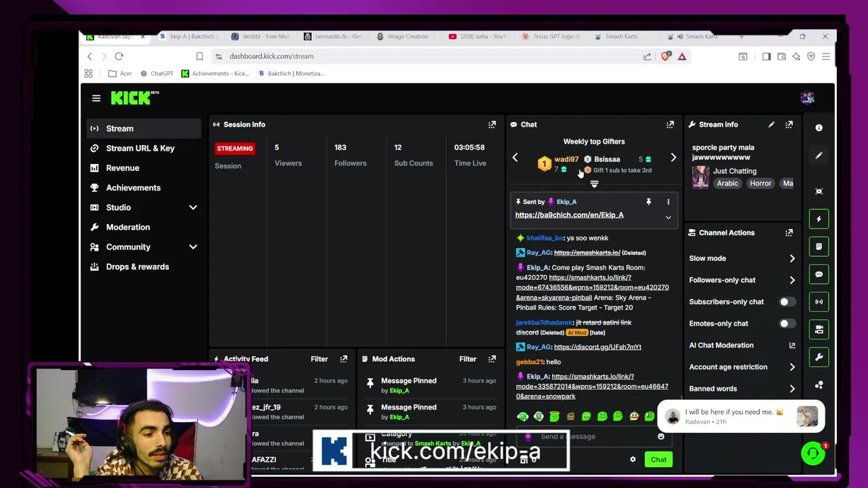This screenshot has height=488, width=868.
Task: Open the Activity Feed Filter
Action: [319, 359]
